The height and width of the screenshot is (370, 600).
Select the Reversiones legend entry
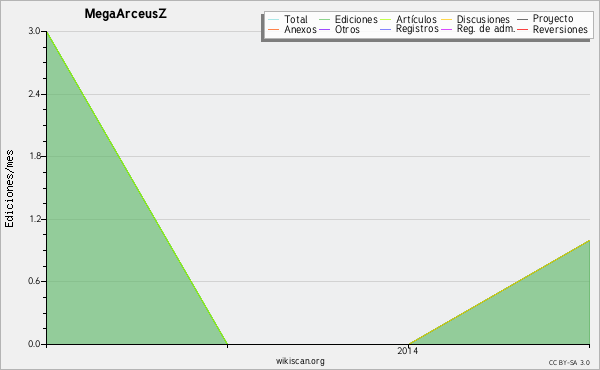(553, 29)
